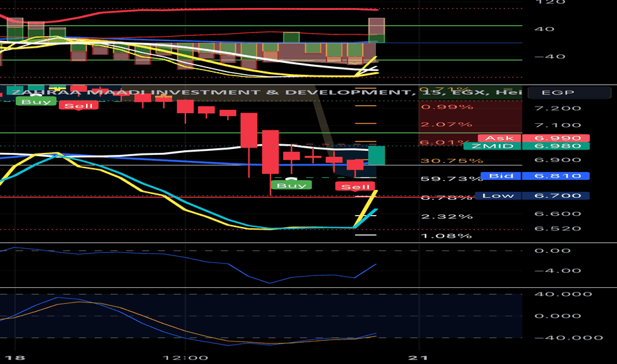Click the 6.600 price axis value

[557, 214]
